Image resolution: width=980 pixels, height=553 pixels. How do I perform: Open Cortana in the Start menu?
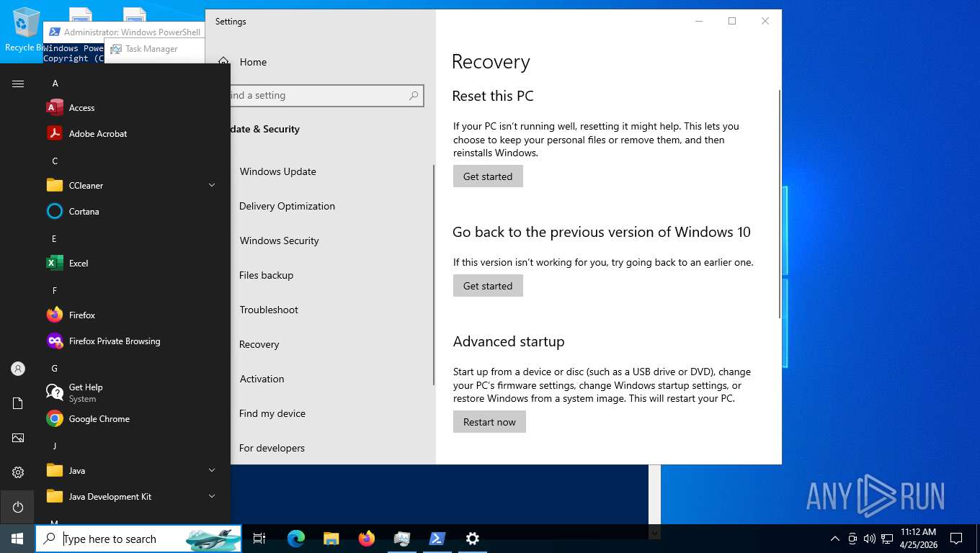133,212
